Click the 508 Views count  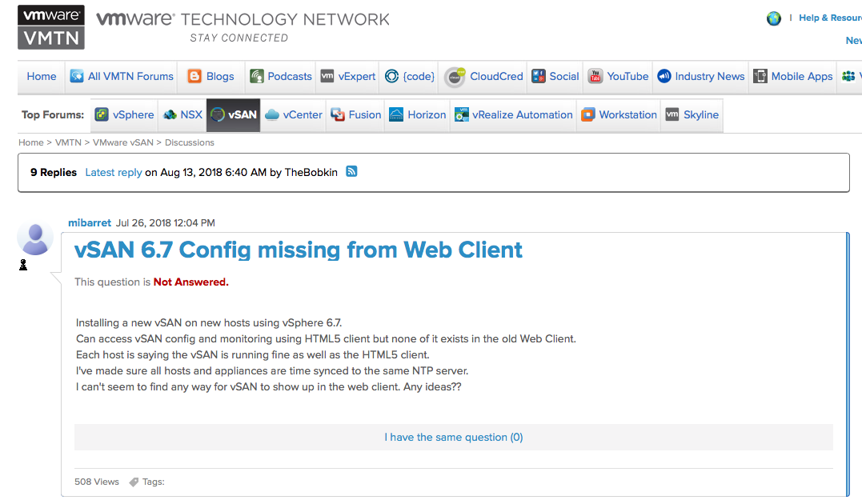97,482
